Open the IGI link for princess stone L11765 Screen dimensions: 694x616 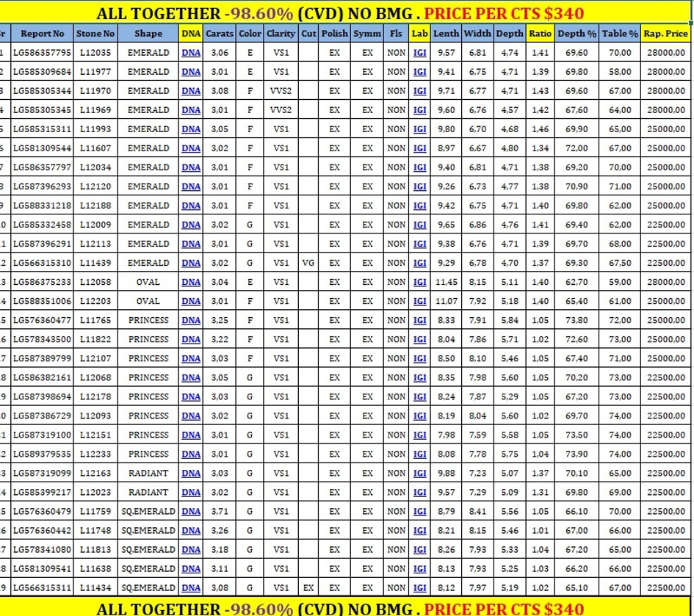click(419, 320)
